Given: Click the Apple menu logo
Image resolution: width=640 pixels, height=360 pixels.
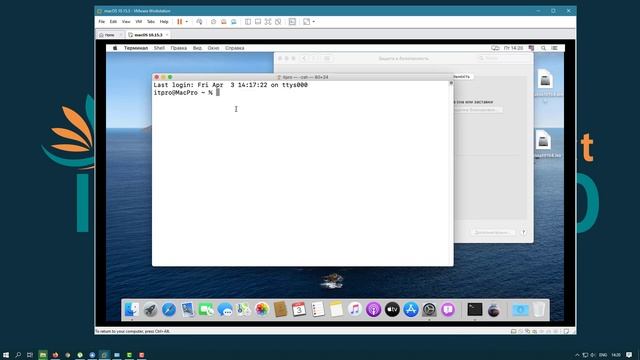Looking at the screenshot, I should pos(115,48).
